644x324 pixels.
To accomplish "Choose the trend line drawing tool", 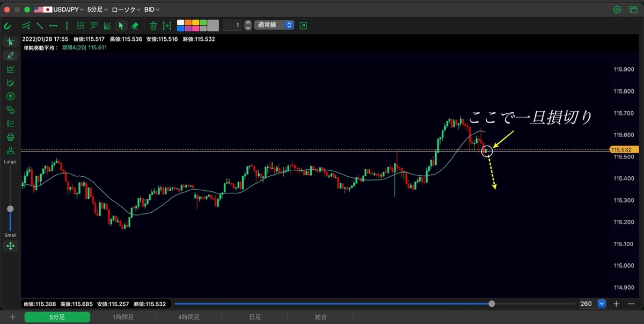I will (40, 25).
